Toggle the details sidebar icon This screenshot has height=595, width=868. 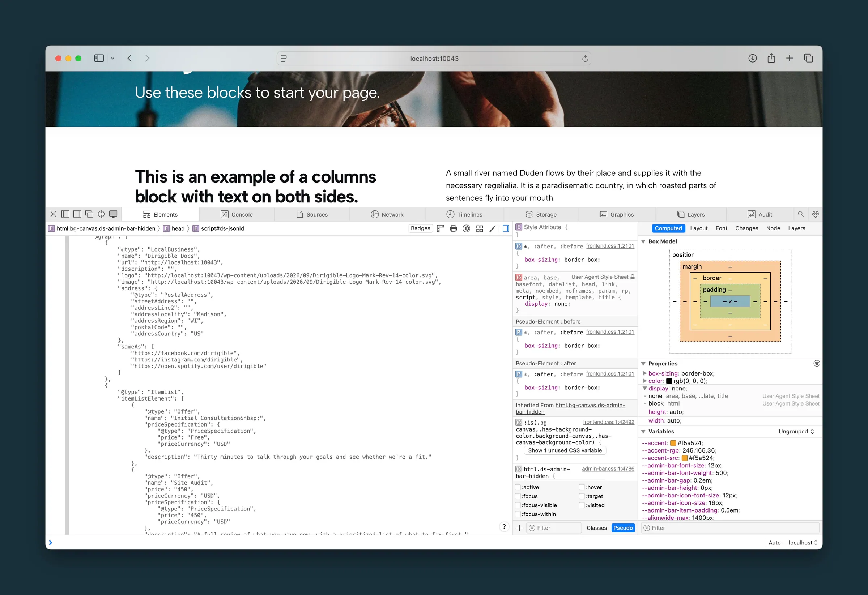click(506, 228)
